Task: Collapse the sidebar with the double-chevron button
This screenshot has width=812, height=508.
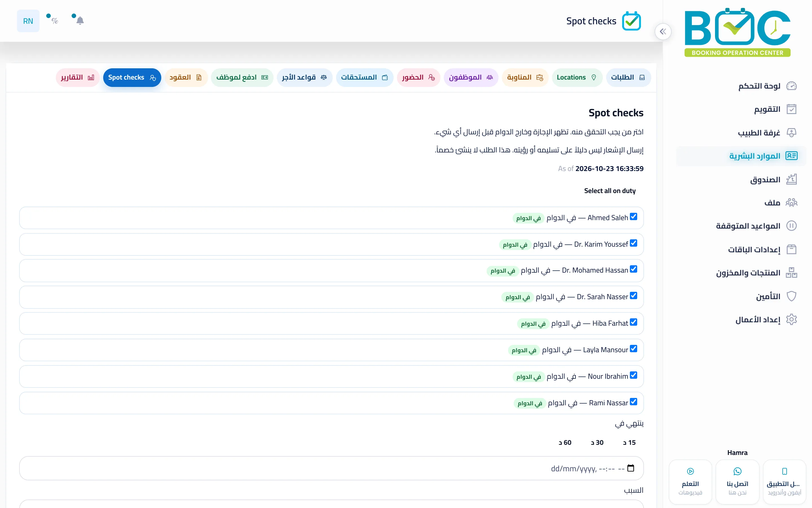Action: coord(663,32)
